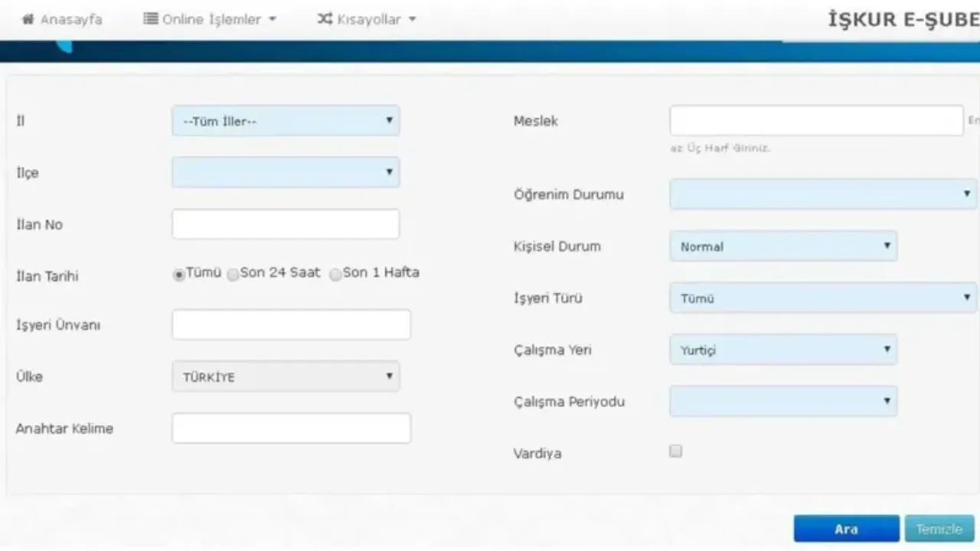
Task: Choose the Son 1 Hafta radio option
Action: (x=335, y=275)
